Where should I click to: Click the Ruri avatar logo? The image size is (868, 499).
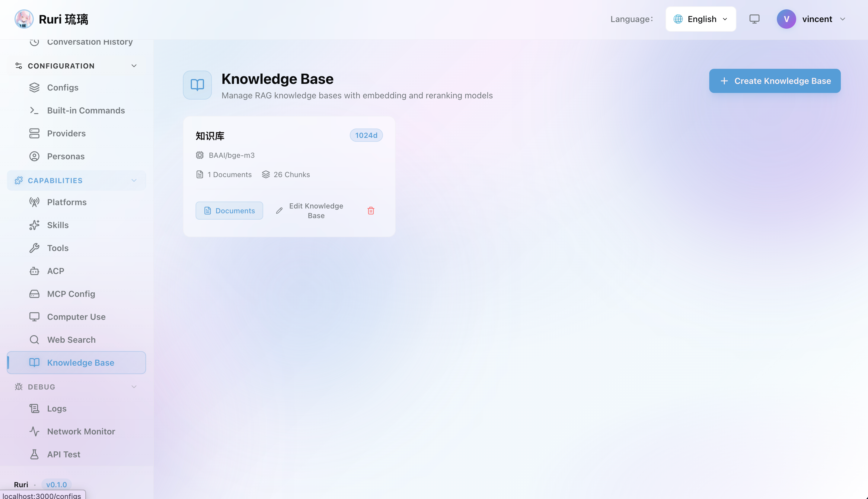24,19
